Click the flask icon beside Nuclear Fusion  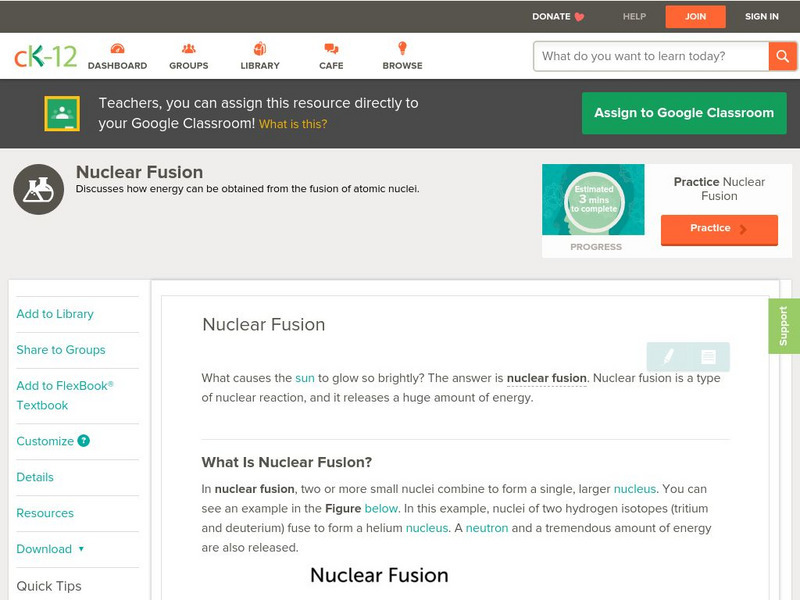coord(38,188)
